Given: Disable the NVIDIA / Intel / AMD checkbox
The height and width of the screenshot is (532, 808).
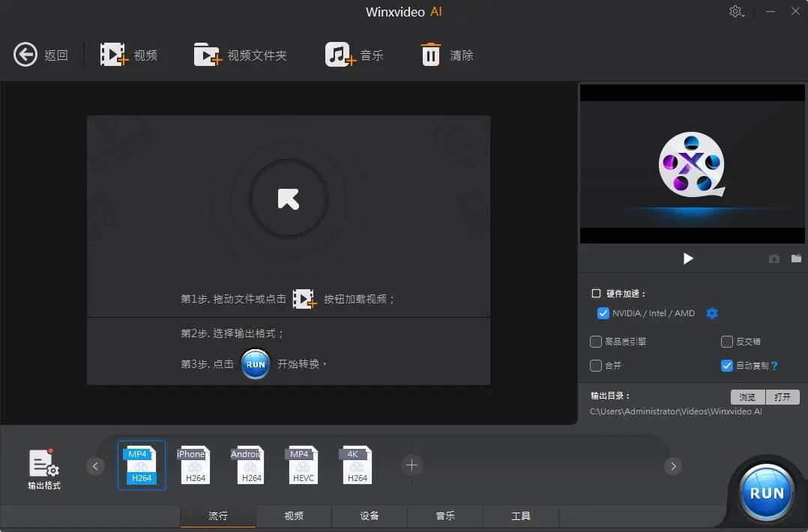Looking at the screenshot, I should [603, 313].
